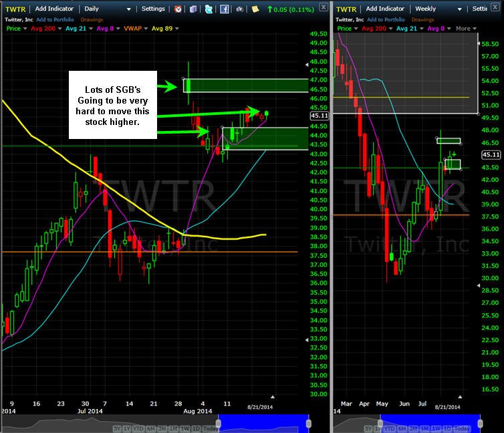Click the 8/21/2014 date label in Weekly chart
Screen dimensions: 504x433
pyautogui.click(x=447, y=407)
